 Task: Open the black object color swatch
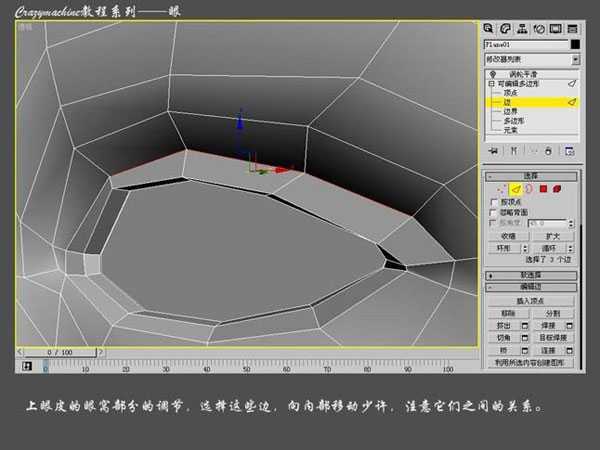click(575, 44)
